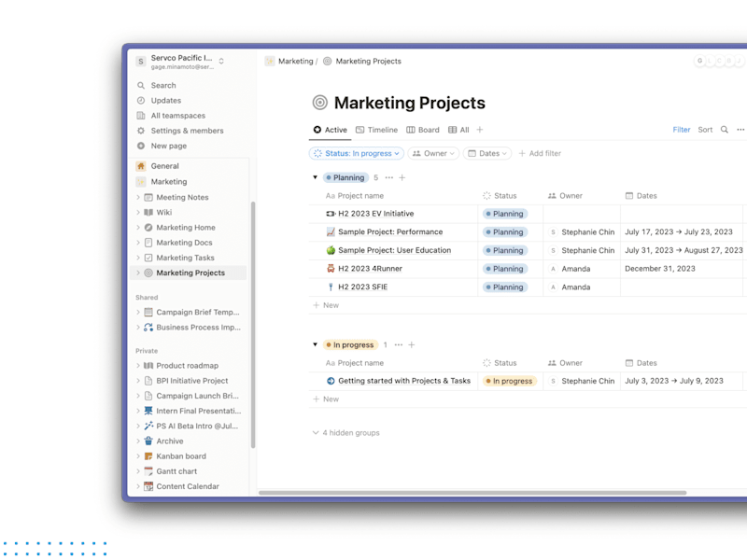The width and height of the screenshot is (747, 560).
Task: Open Sample Project: User Education
Action: click(x=394, y=250)
